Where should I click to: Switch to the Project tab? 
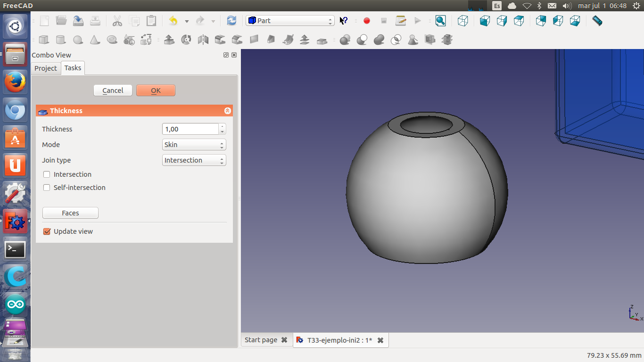click(x=46, y=68)
